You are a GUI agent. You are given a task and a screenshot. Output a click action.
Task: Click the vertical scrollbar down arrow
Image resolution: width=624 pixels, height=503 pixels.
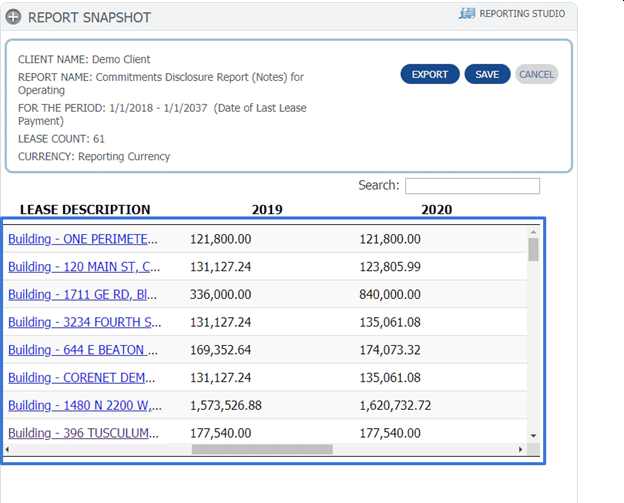coord(533,436)
